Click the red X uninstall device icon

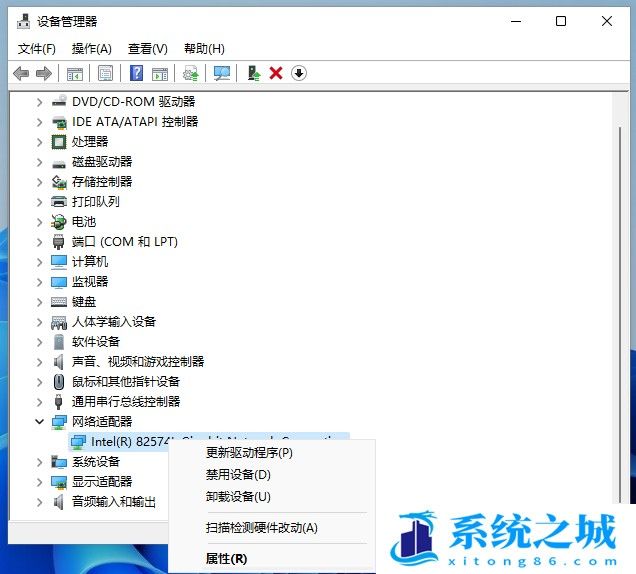click(x=276, y=73)
